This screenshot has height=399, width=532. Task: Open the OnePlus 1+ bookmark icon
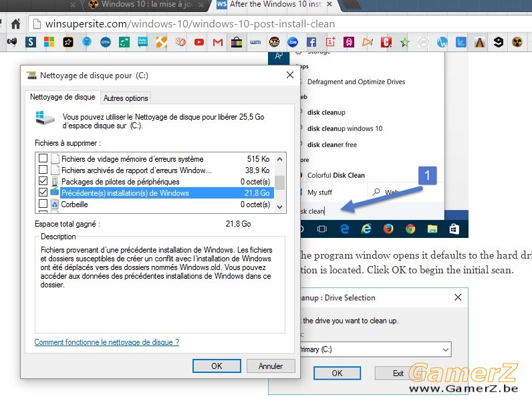coord(330,42)
